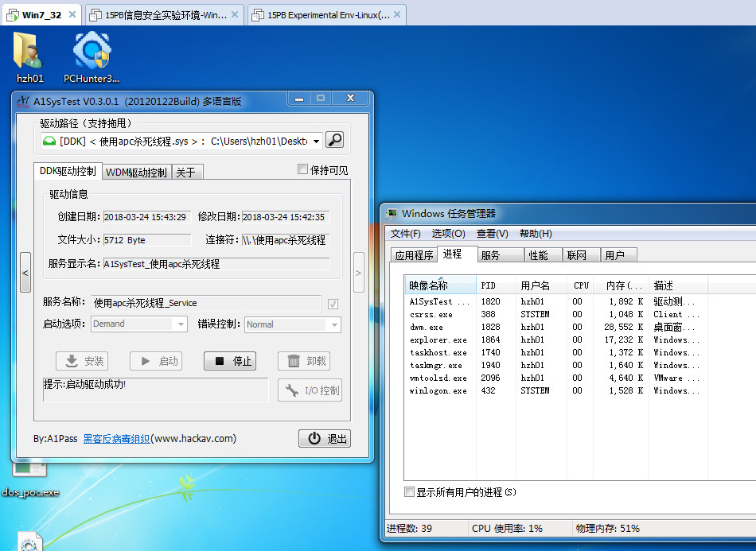756x551 pixels.
Task: Click the Win7_32 tab's VM icon
Action: coord(12,15)
